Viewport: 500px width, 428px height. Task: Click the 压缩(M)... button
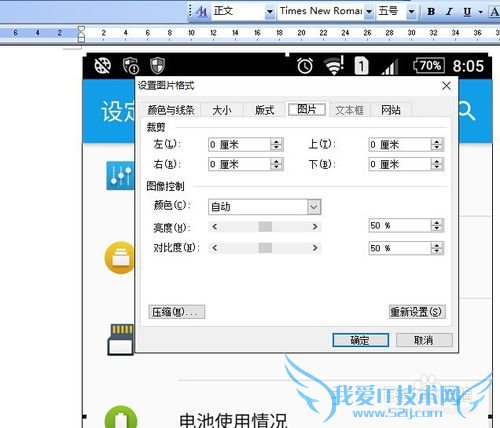coord(177,312)
